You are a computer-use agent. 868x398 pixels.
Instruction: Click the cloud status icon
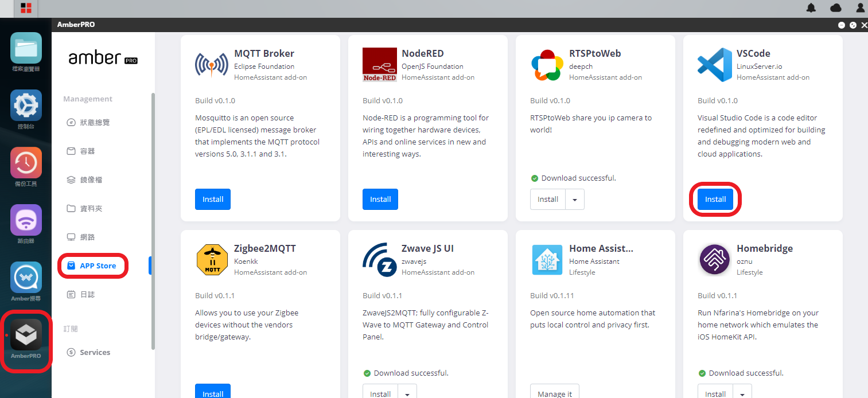pos(836,8)
